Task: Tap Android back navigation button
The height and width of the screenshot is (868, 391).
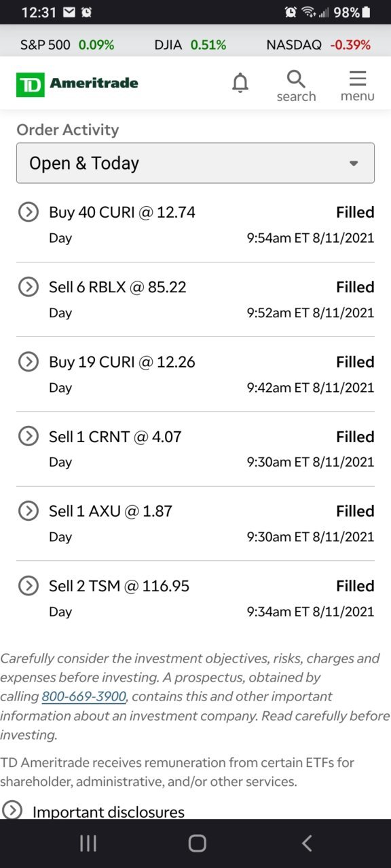Action: click(x=307, y=843)
